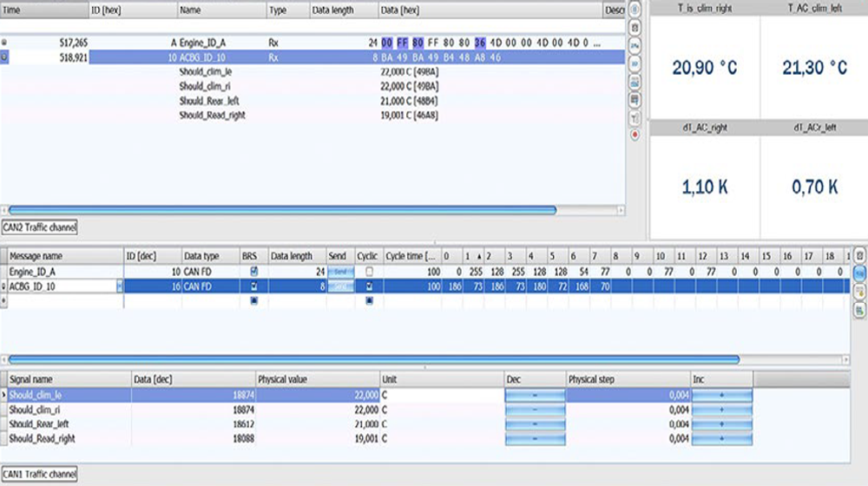Click the highlighted blue icon in transmit toolbar
The height and width of the screenshot is (486, 868).
(x=859, y=273)
